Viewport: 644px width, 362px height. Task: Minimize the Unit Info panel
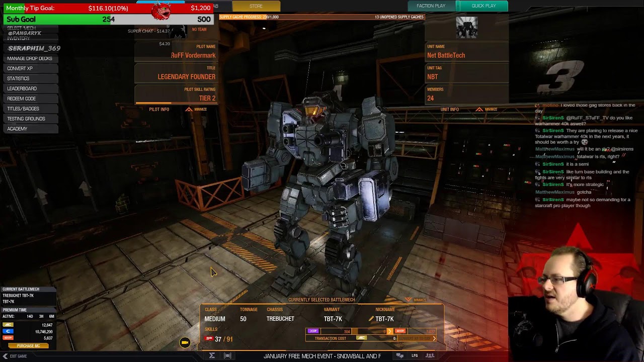point(487,110)
